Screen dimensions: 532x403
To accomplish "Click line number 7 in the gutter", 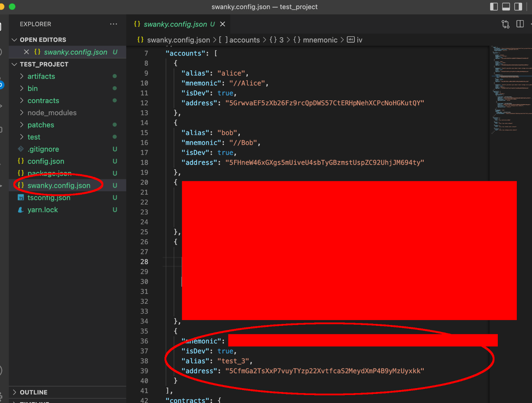I will (x=146, y=53).
